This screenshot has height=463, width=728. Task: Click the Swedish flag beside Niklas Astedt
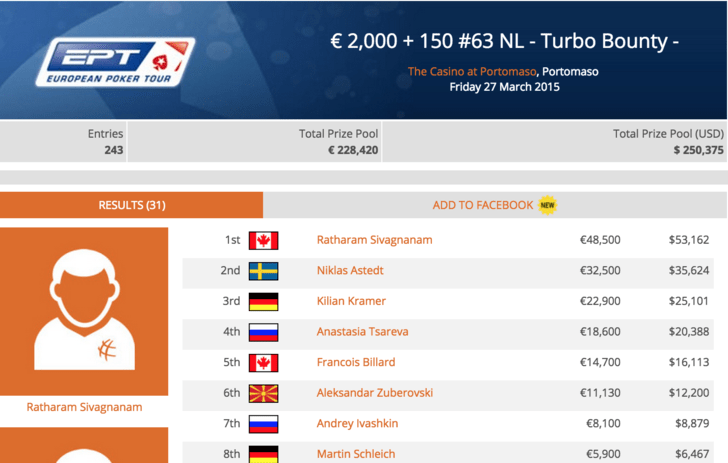(x=263, y=271)
